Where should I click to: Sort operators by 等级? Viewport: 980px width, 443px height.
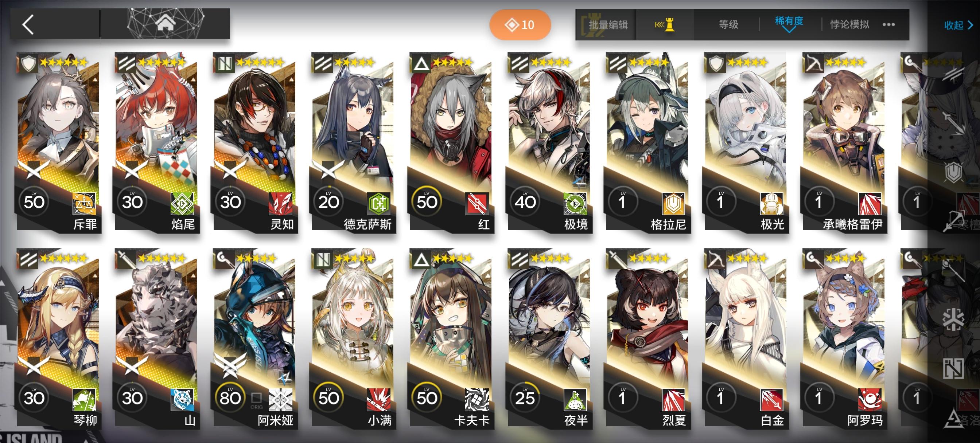[x=728, y=25]
